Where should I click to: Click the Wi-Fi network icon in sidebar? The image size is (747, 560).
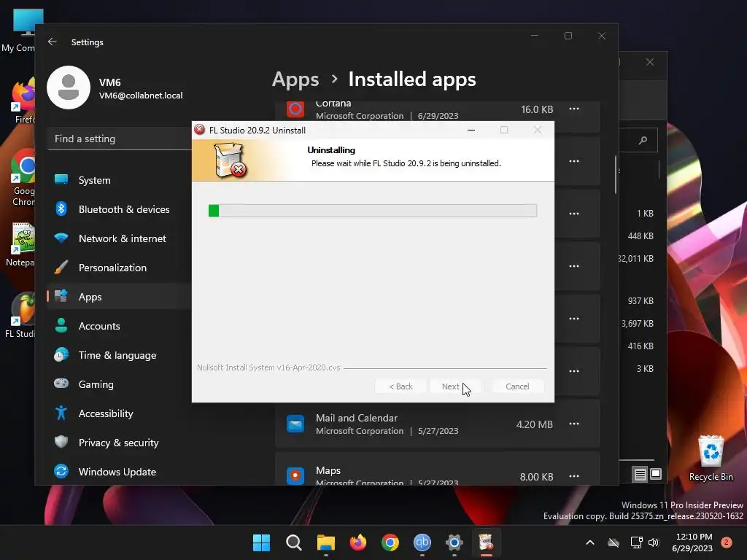(61, 237)
